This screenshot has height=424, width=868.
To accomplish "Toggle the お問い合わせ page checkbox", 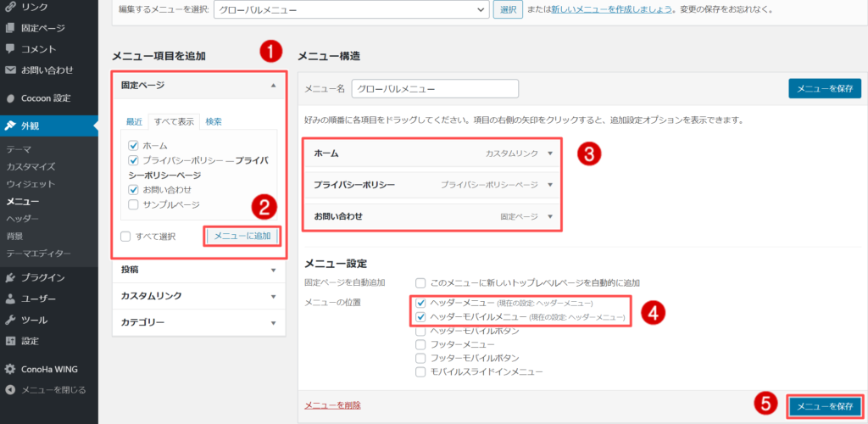I will (x=133, y=190).
